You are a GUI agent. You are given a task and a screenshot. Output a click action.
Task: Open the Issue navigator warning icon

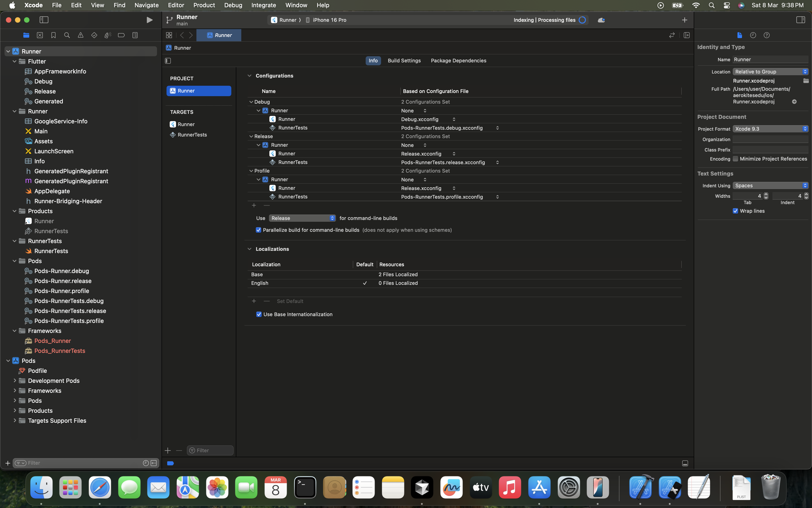click(x=80, y=35)
